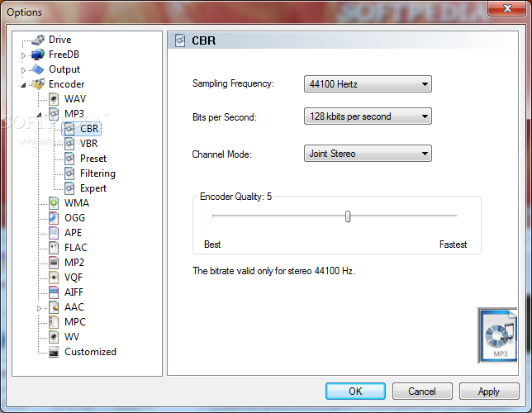
Task: Click the Preset settings icon
Action: click(69, 159)
